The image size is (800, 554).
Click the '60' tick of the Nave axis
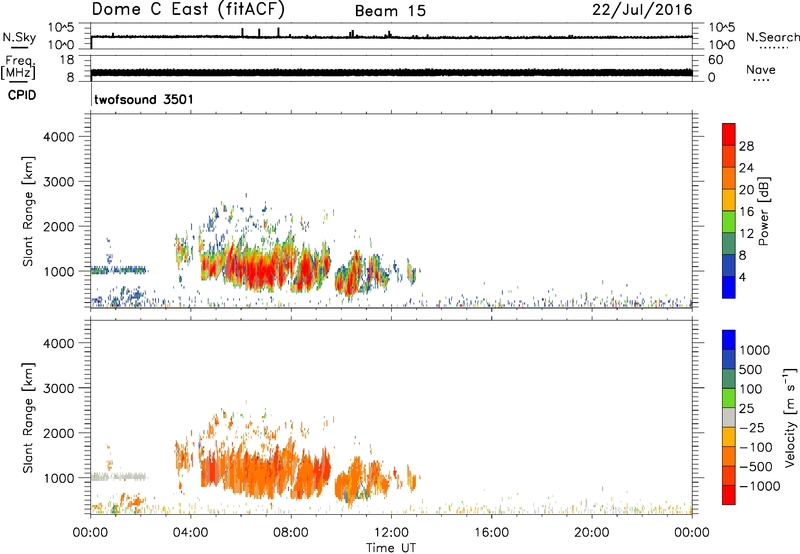click(715, 60)
